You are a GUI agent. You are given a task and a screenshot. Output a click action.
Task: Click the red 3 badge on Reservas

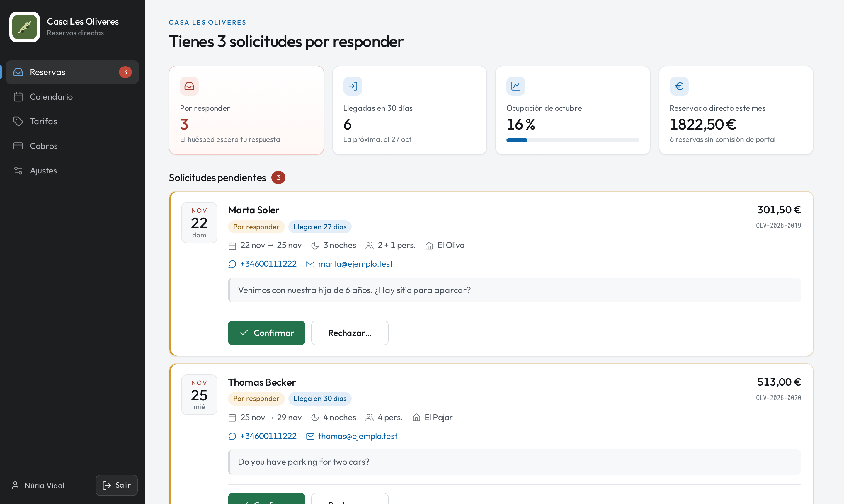125,72
